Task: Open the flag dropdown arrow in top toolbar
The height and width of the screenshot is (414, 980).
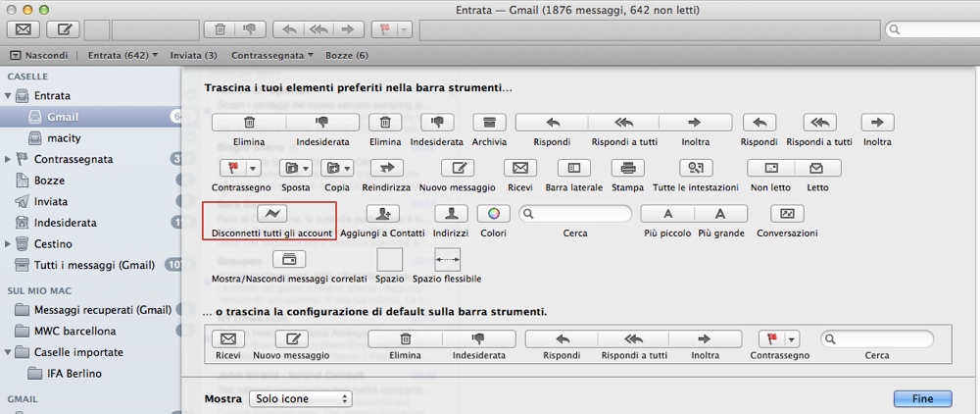Action: (405, 28)
